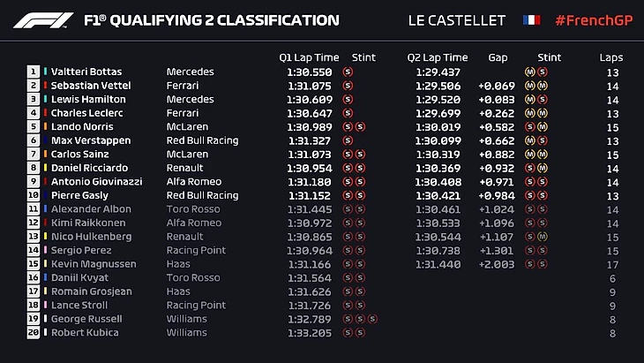Viewport: 644px width, 363px height.
Task: Select the Laps column header
Action: (611, 57)
